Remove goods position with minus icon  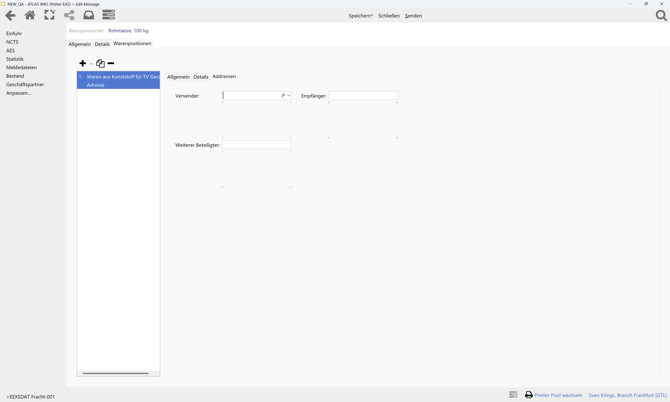[x=111, y=64]
